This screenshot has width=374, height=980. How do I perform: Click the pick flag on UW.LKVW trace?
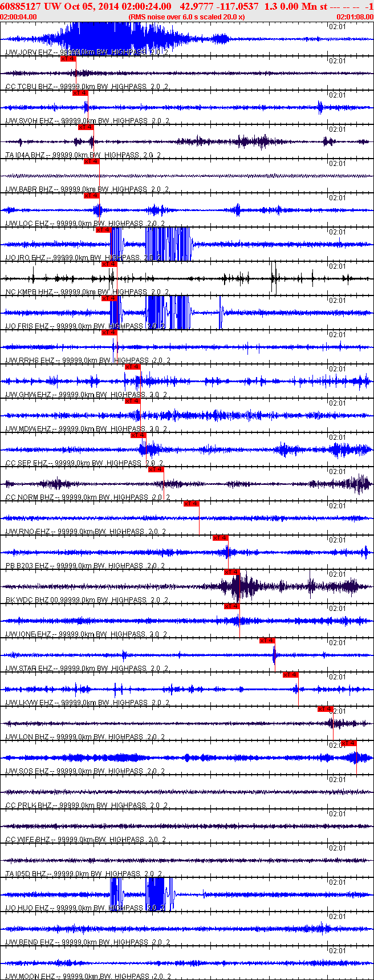[290, 675]
